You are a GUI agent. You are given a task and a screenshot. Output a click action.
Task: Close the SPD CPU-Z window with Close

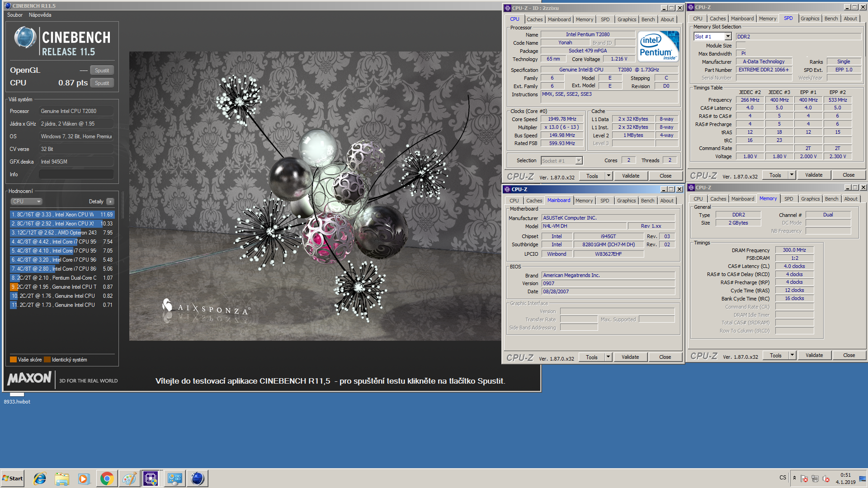click(849, 175)
